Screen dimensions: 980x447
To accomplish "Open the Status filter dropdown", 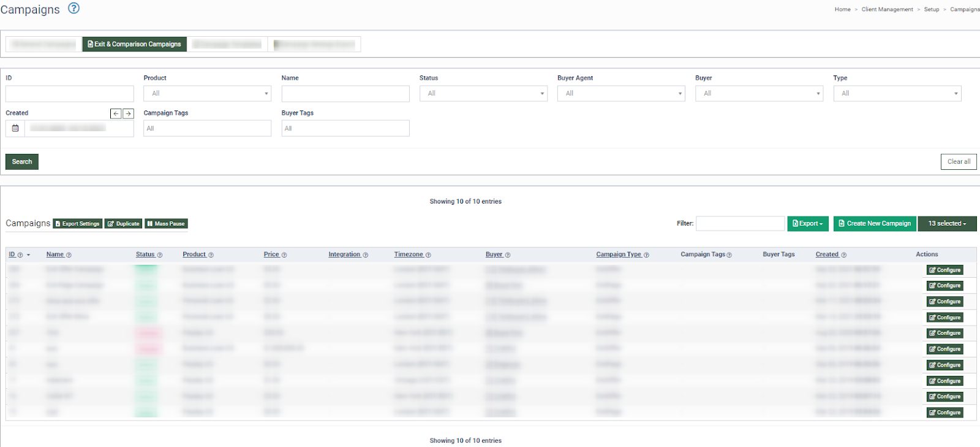I will tap(483, 93).
